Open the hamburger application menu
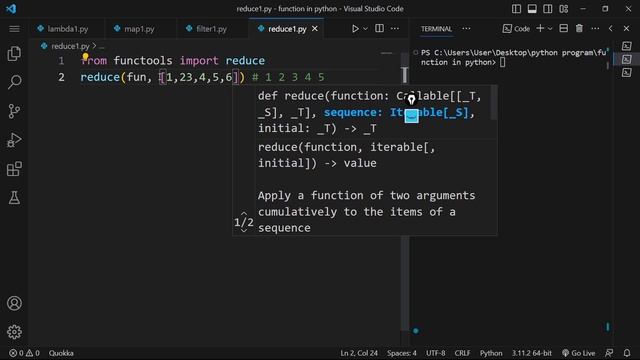Screen dimensions: 640x360 point(14,29)
